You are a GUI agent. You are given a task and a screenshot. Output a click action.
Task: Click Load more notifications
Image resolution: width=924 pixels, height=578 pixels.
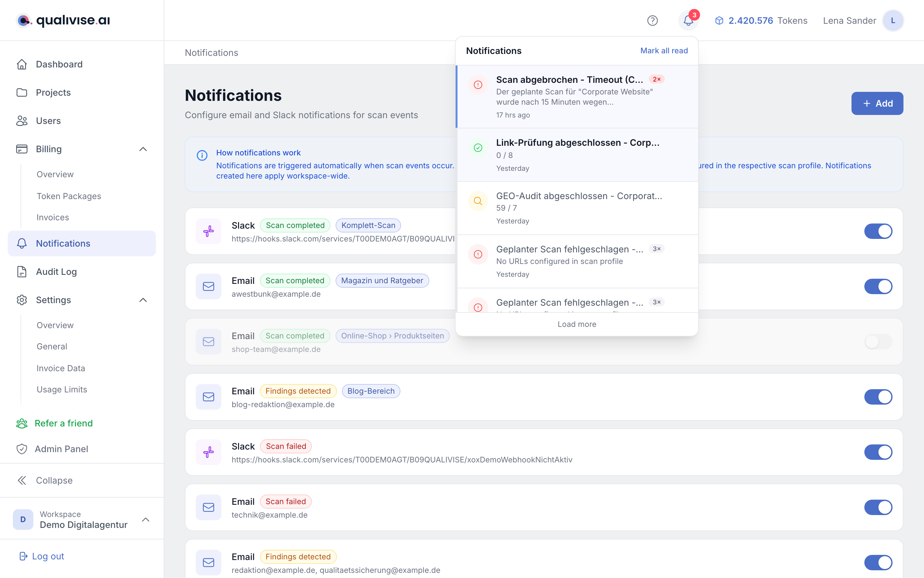(577, 324)
